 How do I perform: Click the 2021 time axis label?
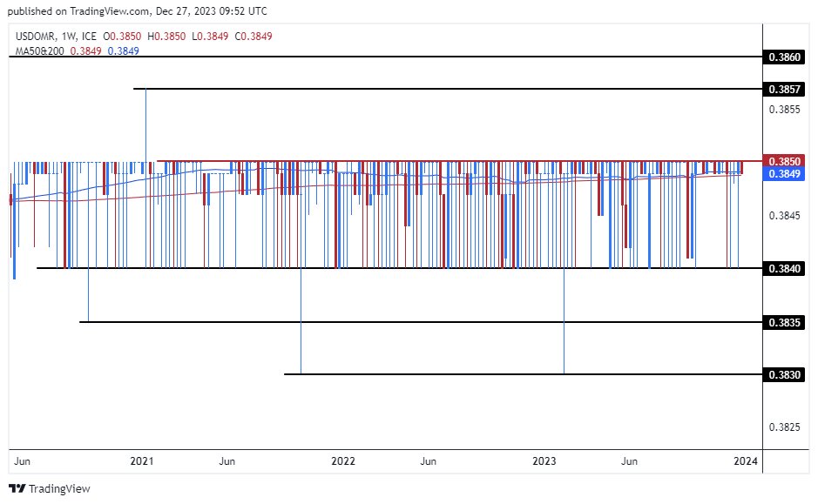click(142, 460)
